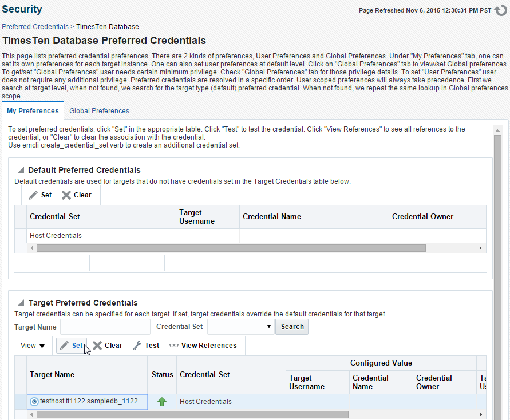This screenshot has width=510, height=420.
Task: Click Clear in Default Preferred Credentials toolbar
Action: click(77, 195)
